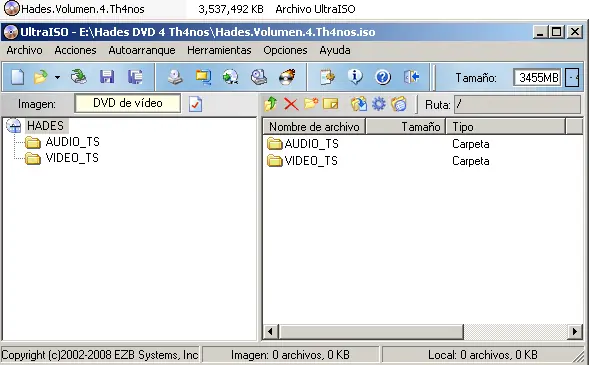Sort by Tamaño column header
589x365 pixels.
(x=406, y=127)
